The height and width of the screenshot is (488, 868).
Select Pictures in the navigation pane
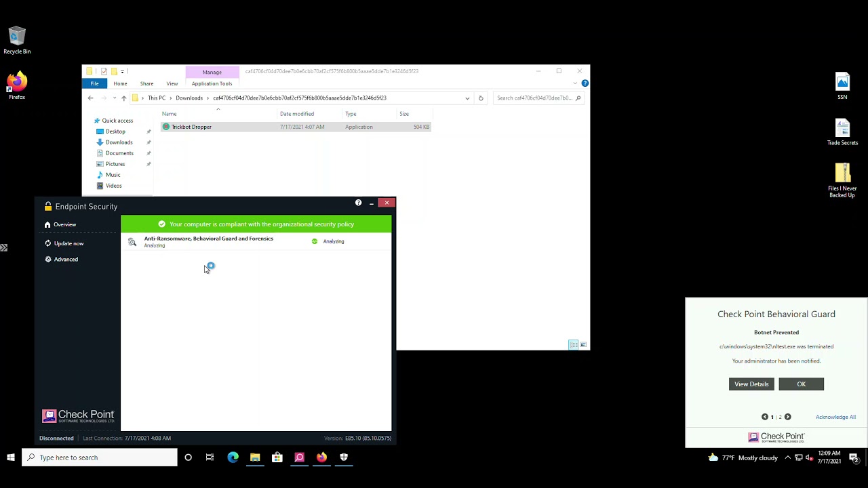pos(115,164)
